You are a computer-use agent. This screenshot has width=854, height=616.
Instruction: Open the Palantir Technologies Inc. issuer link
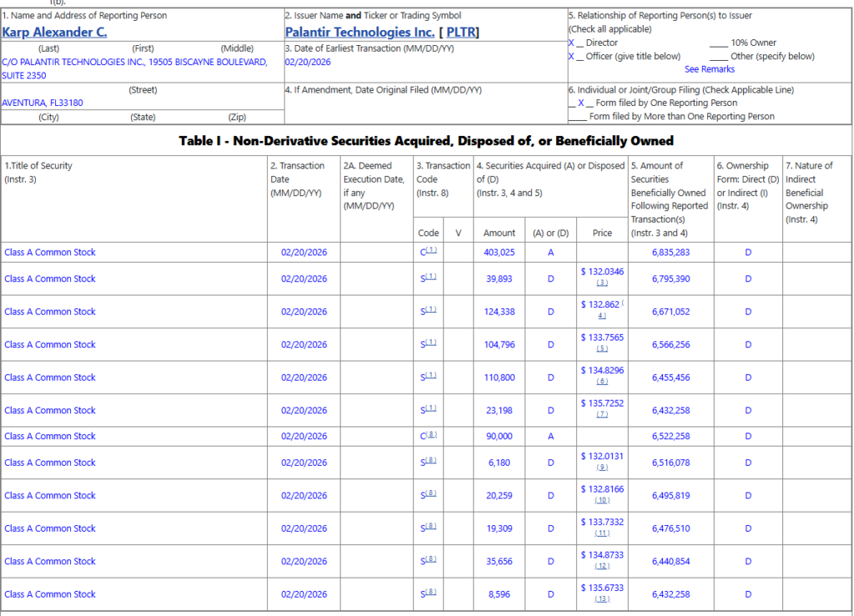coord(359,33)
